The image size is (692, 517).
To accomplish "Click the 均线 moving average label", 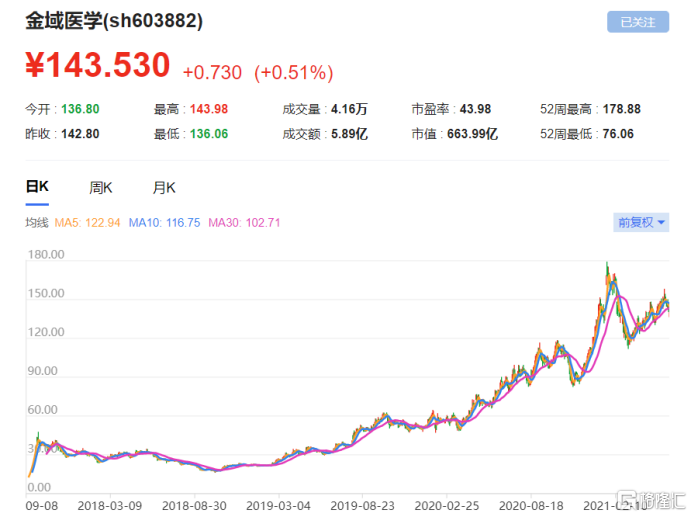I will [37, 223].
